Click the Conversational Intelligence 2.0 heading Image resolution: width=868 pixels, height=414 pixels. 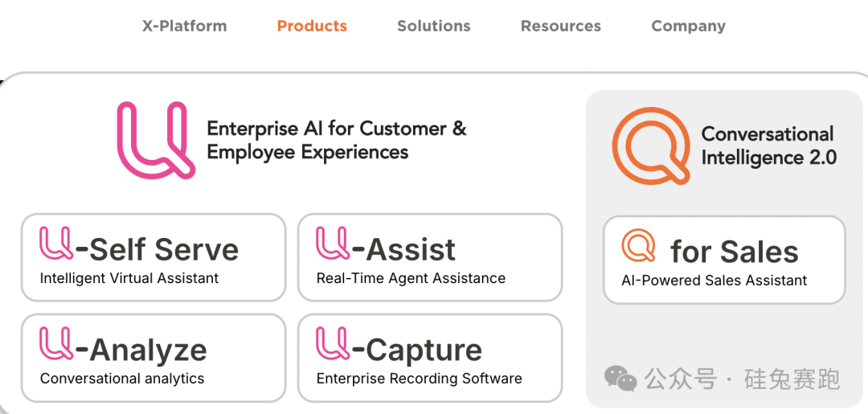768,146
